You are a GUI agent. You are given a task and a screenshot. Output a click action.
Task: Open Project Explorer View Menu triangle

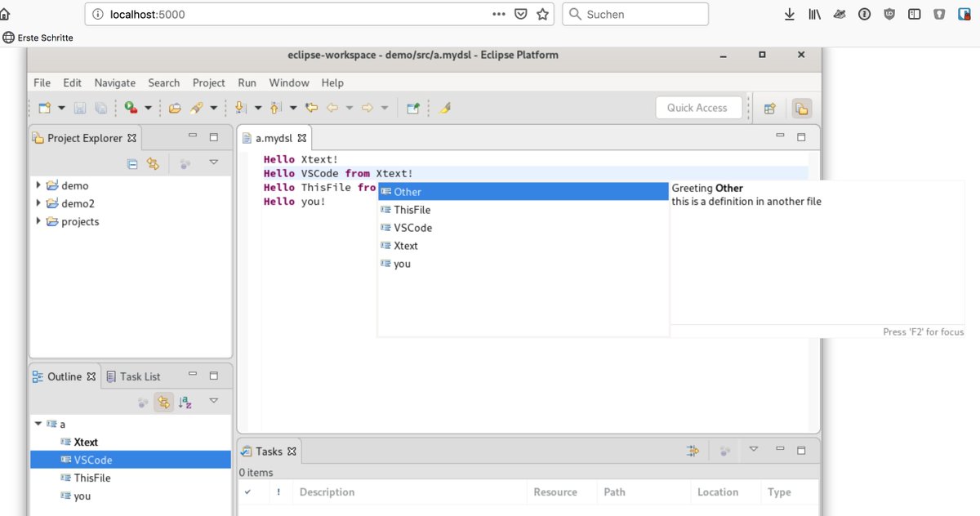pos(214,162)
